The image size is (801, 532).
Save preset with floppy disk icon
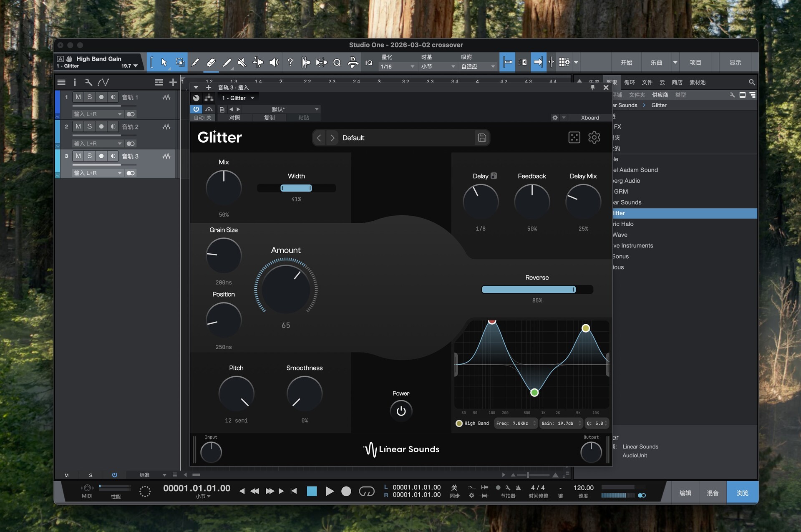pos(482,138)
